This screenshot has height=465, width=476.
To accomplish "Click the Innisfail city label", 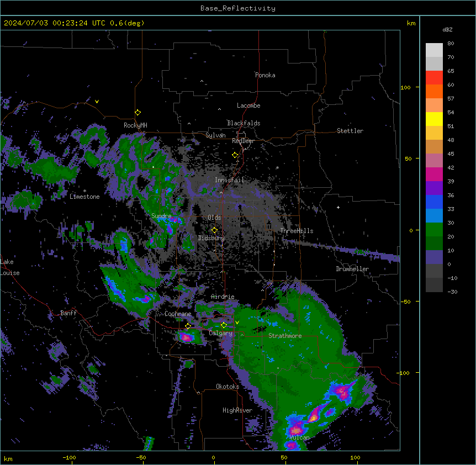I will 229,180.
